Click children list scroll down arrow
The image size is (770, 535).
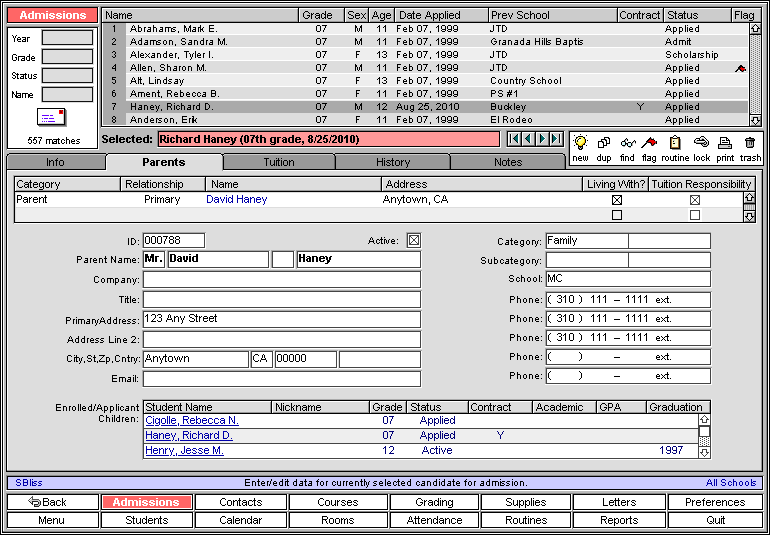click(x=704, y=452)
